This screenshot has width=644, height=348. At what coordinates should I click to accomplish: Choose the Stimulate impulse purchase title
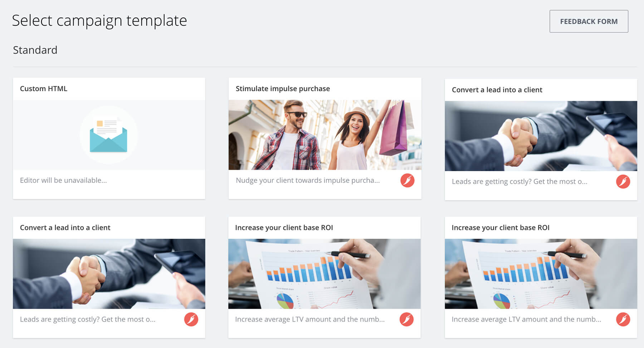click(x=283, y=89)
